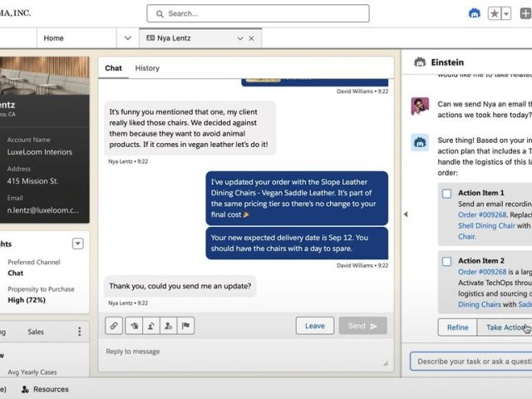Click the search magnifier icon
Viewport: 532px width, 399px height.
(x=160, y=14)
